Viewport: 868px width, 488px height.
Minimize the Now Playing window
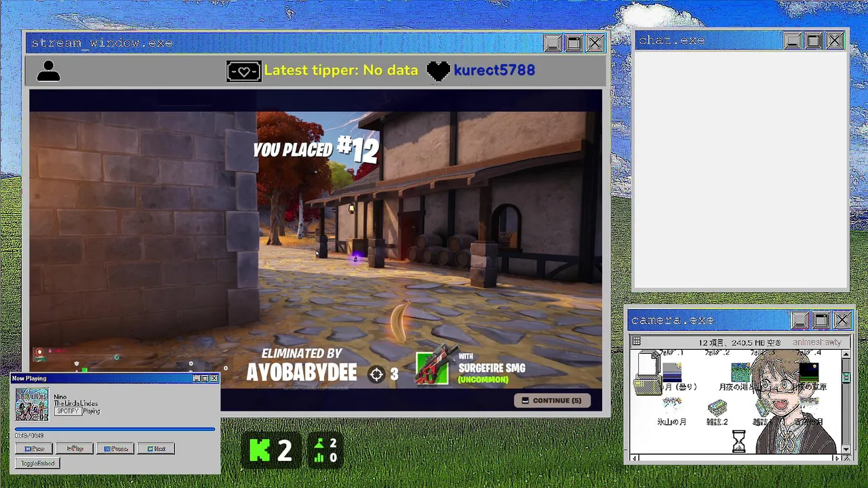tap(197, 378)
